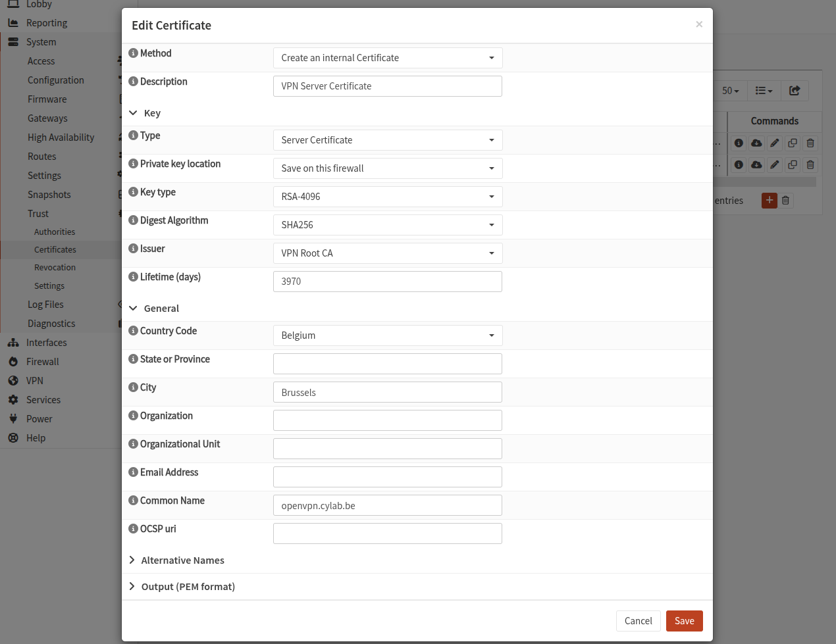
Task: Click into the Organization text field
Action: (x=387, y=420)
